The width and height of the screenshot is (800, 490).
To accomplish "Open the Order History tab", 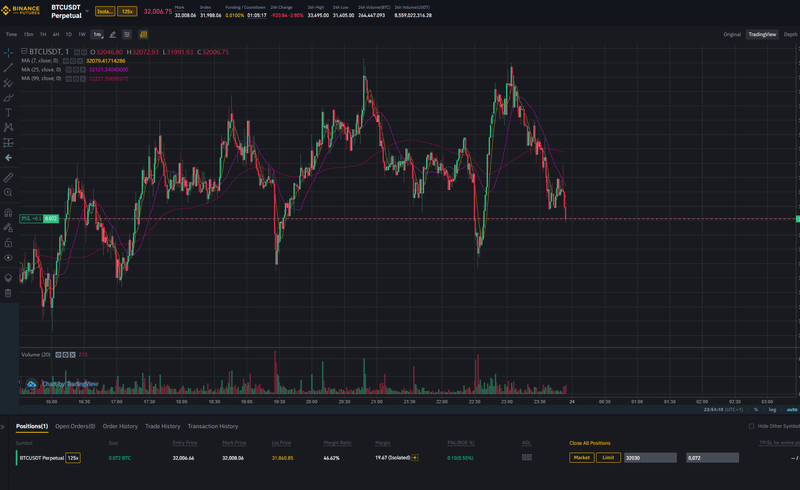I will tap(120, 426).
